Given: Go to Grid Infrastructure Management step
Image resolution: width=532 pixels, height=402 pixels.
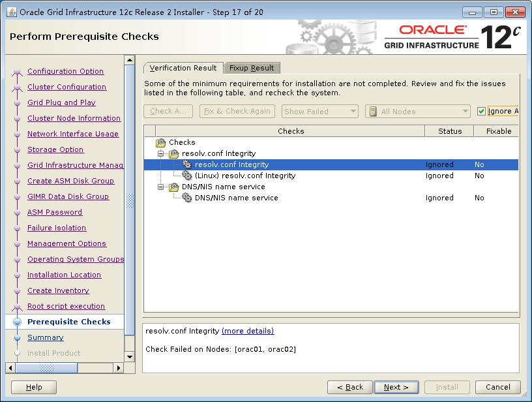Looking at the screenshot, I should 76,165.
